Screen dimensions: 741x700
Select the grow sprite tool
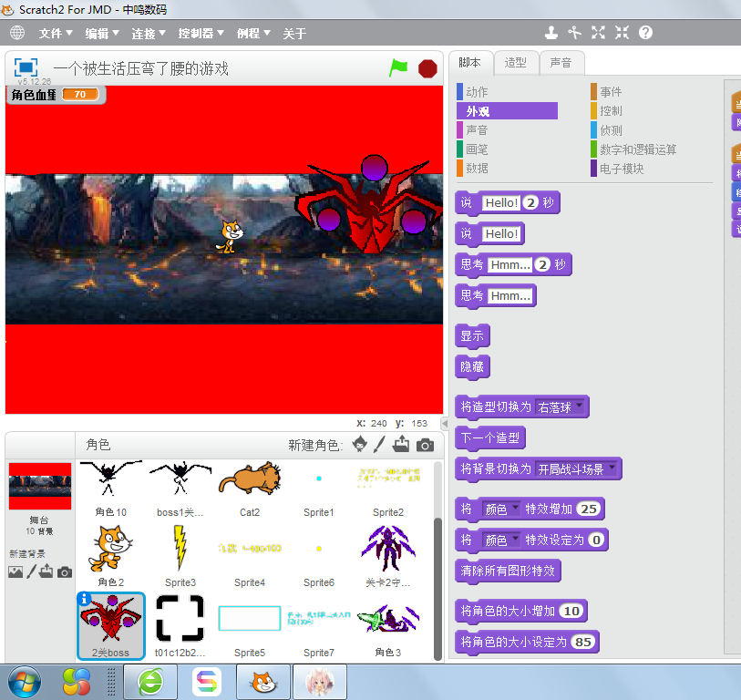pyautogui.click(x=598, y=33)
